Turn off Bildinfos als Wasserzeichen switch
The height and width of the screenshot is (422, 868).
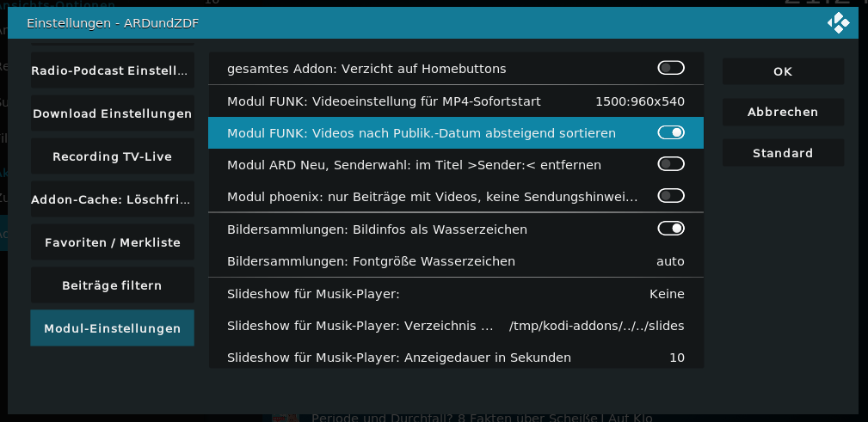click(x=671, y=229)
